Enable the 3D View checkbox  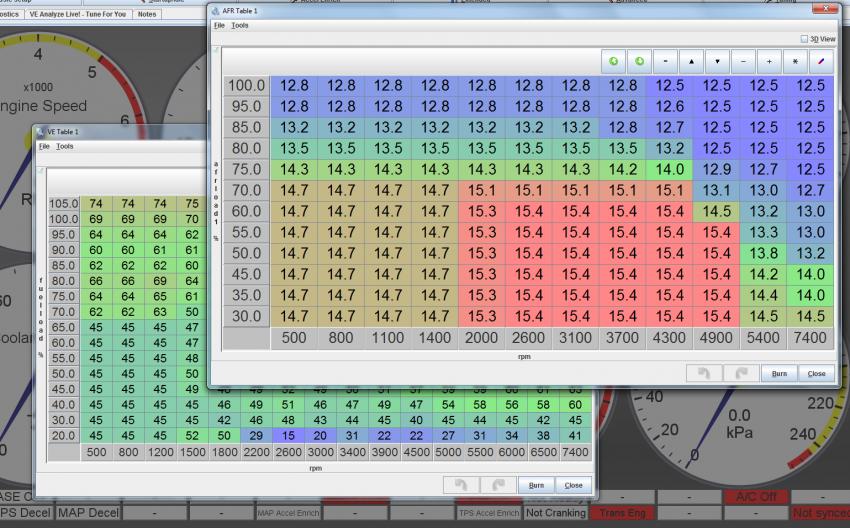click(x=804, y=39)
